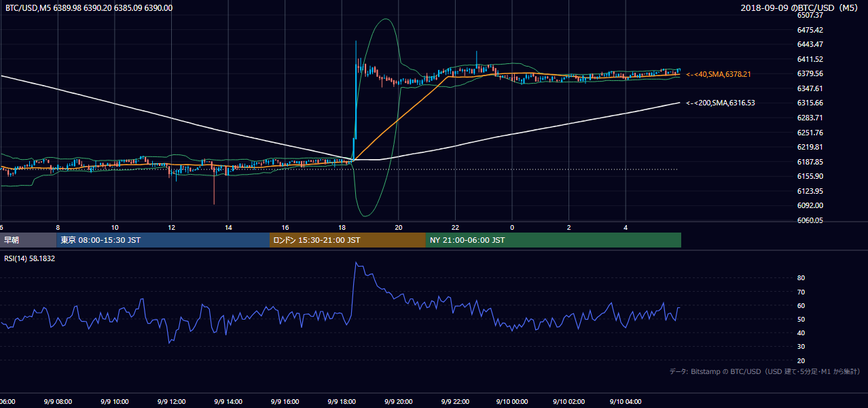The image size is (868, 408).
Task: Click hour tick 16 under price chart
Action: pyautogui.click(x=285, y=227)
